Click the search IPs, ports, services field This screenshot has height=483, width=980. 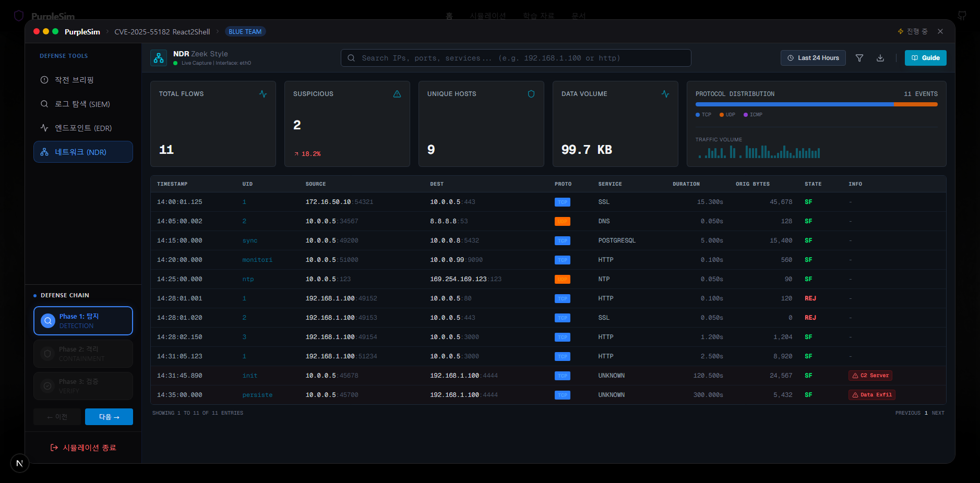click(516, 58)
